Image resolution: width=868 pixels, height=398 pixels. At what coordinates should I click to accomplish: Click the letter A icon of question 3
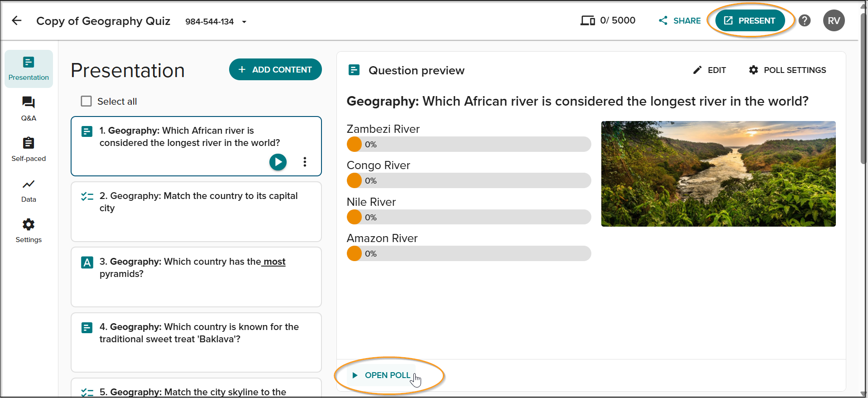pyautogui.click(x=87, y=262)
